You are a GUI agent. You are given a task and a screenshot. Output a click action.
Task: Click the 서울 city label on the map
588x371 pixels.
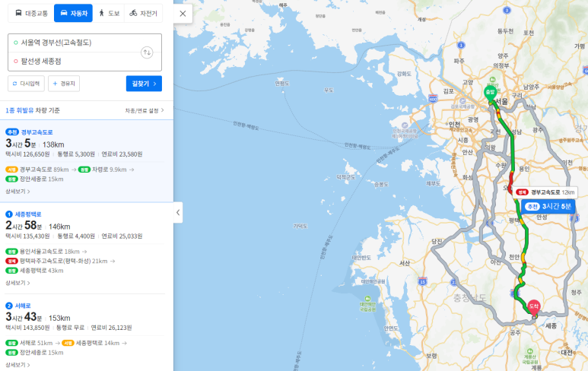pos(502,102)
